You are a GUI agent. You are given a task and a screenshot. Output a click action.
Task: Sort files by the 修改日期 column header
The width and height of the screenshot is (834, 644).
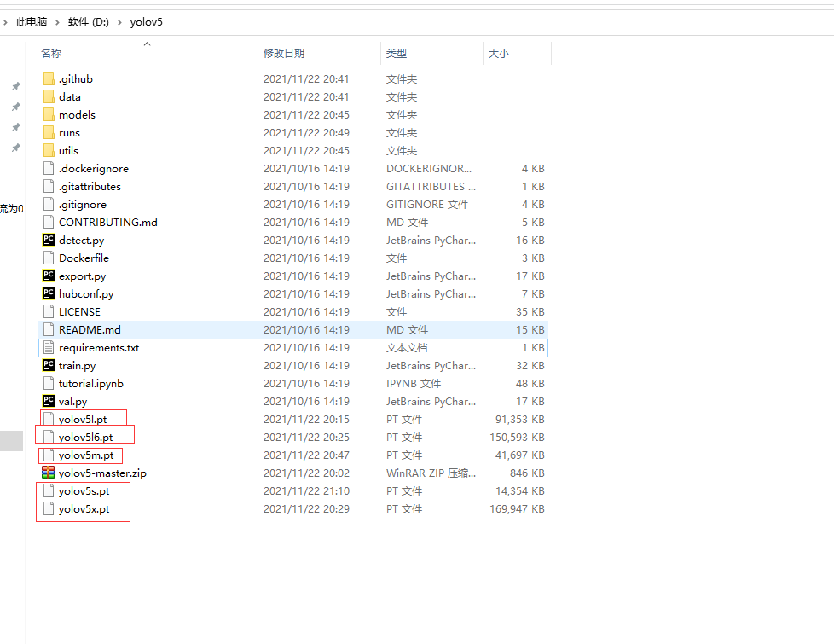point(284,53)
